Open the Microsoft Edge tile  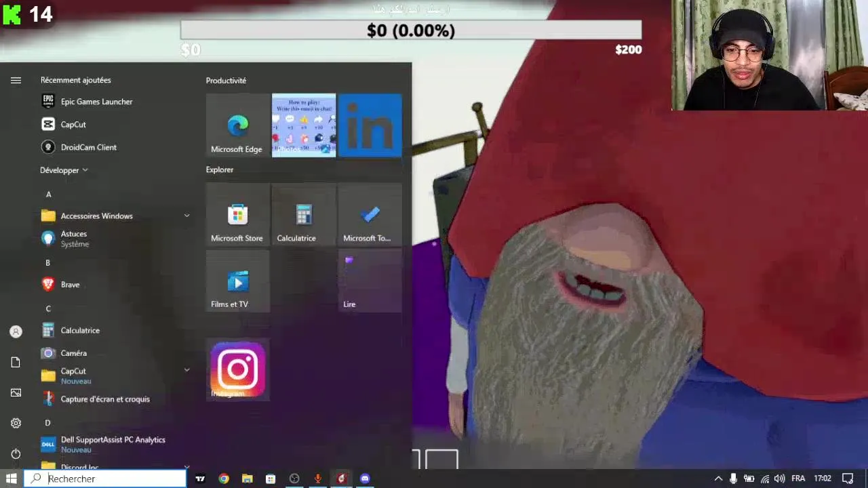click(x=237, y=125)
